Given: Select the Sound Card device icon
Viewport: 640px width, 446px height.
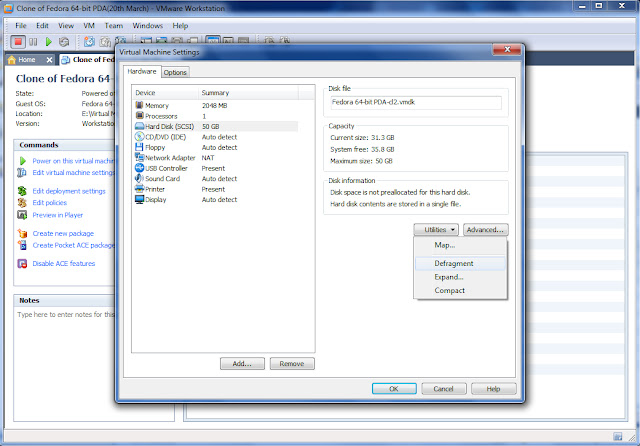Looking at the screenshot, I should point(139,178).
